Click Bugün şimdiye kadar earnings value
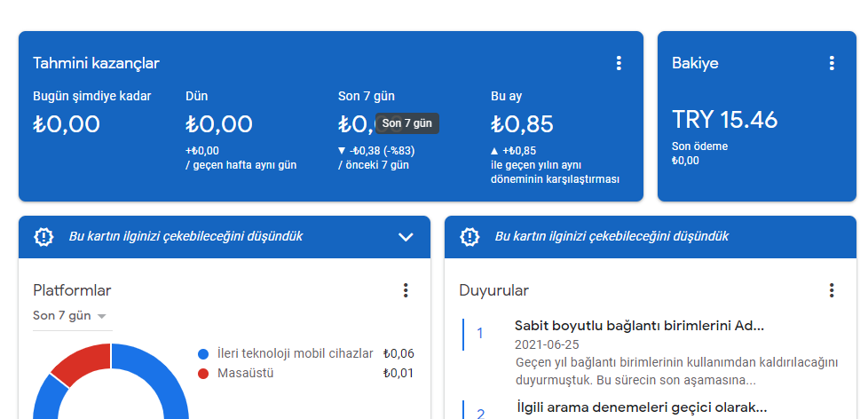Screen dimensions: 868x419 [67, 124]
